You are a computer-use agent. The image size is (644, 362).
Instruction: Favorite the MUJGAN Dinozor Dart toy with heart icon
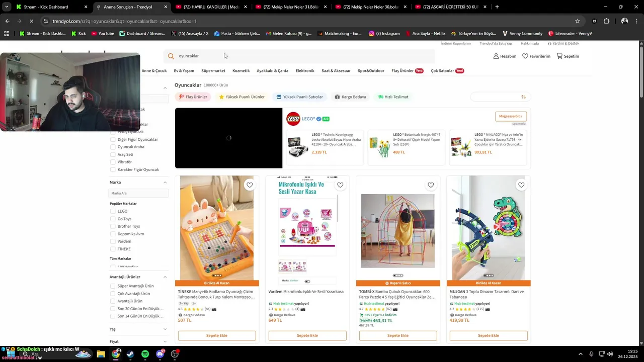[521, 185]
